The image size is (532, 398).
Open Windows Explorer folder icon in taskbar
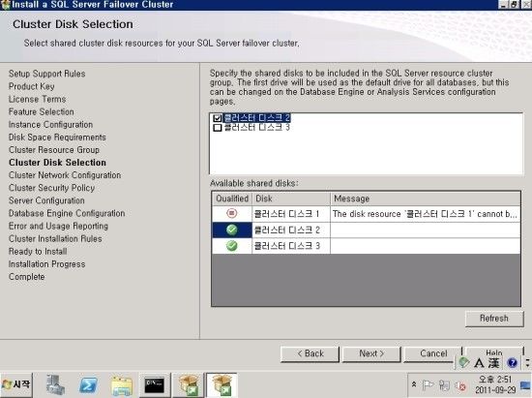pyautogui.click(x=122, y=385)
